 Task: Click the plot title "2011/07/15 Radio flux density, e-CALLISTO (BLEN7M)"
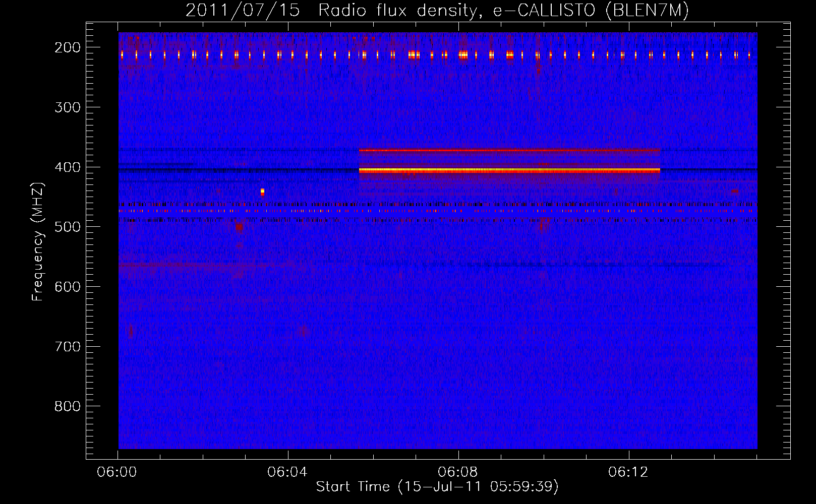click(x=437, y=10)
